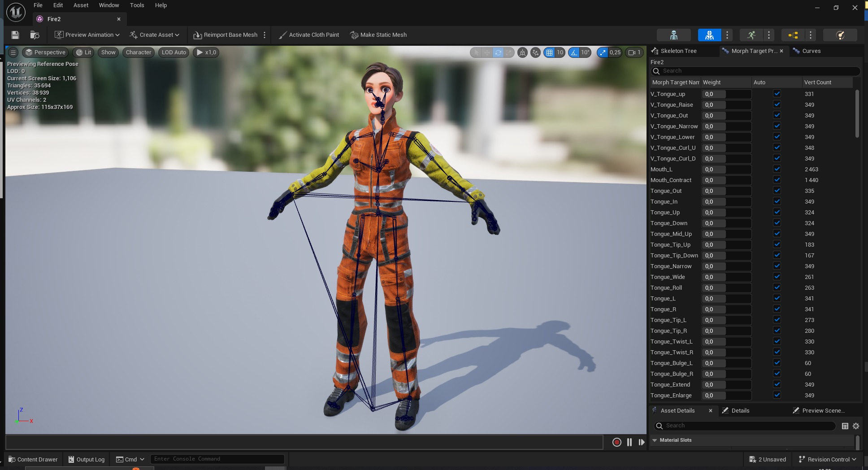Browse to asset in Content Browser icon
The height and width of the screenshot is (470, 868).
pos(35,35)
